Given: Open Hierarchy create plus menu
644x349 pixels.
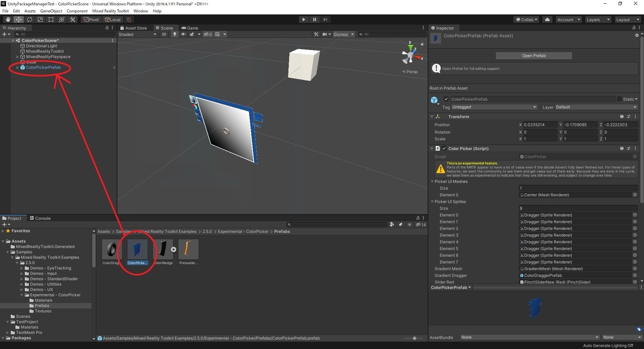Looking at the screenshot, I should pos(6,34).
